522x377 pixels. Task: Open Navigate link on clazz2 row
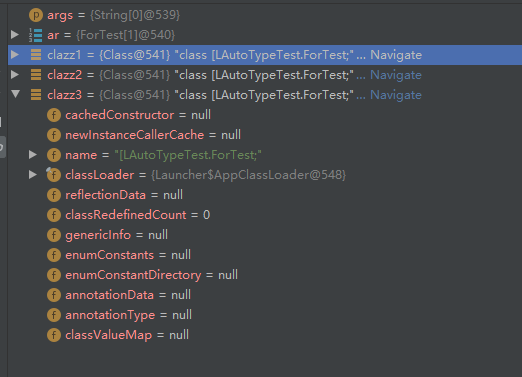click(x=396, y=75)
